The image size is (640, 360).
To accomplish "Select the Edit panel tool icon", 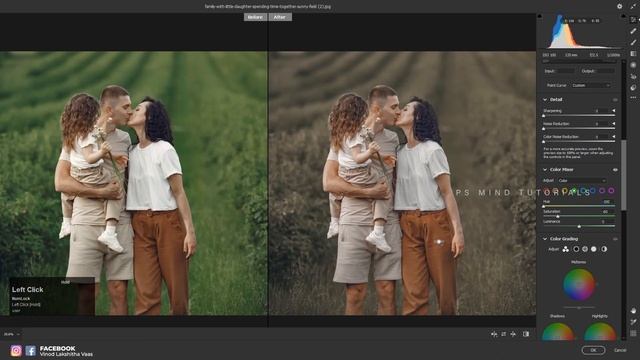I will (633, 20).
